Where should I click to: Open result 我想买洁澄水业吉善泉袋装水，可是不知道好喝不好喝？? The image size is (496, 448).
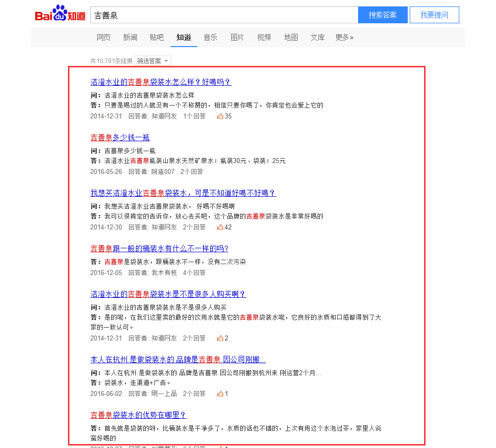coord(183,193)
